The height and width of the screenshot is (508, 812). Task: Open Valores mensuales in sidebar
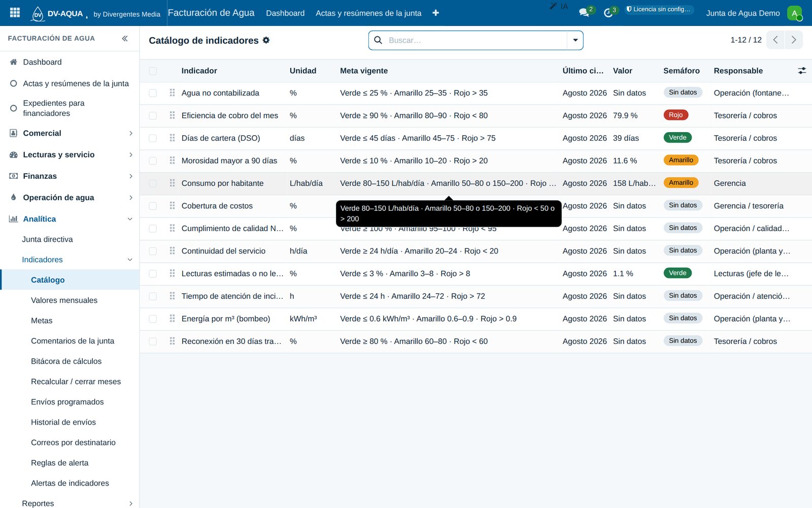coord(64,300)
